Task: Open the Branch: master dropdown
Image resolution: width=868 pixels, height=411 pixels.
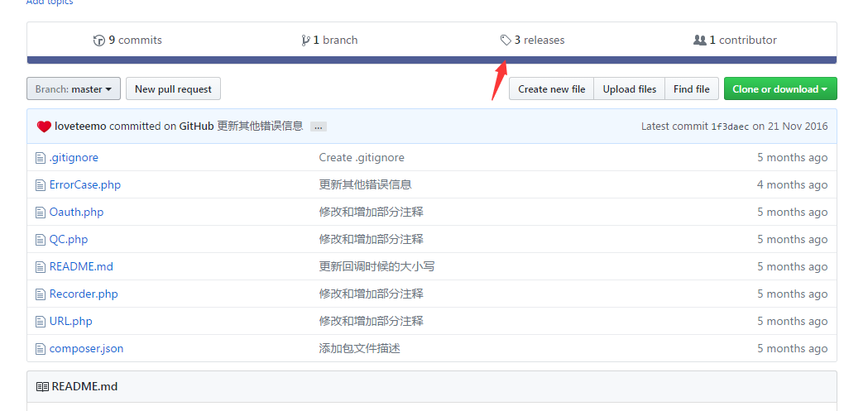Action: [74, 89]
